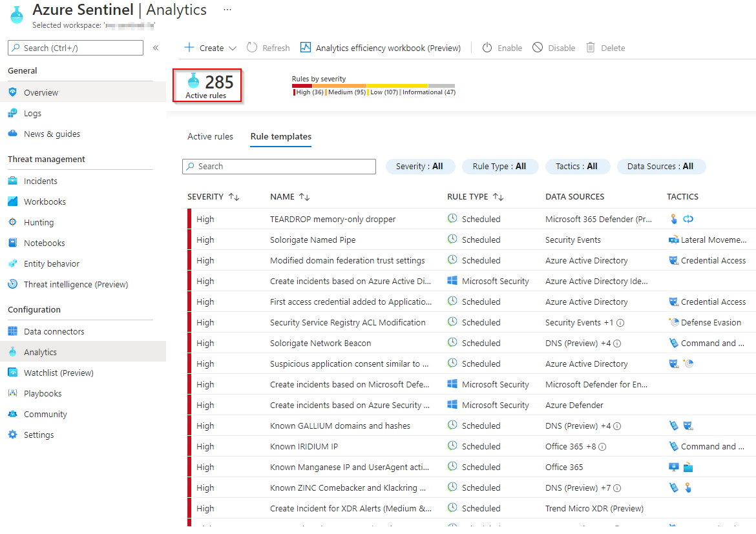Open Entity behavior icon

coord(13,263)
